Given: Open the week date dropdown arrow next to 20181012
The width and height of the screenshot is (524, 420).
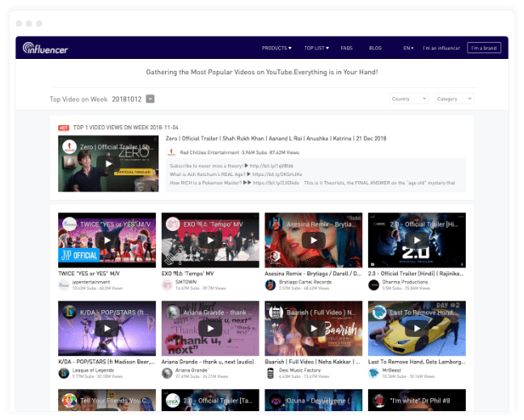Looking at the screenshot, I should (x=150, y=99).
